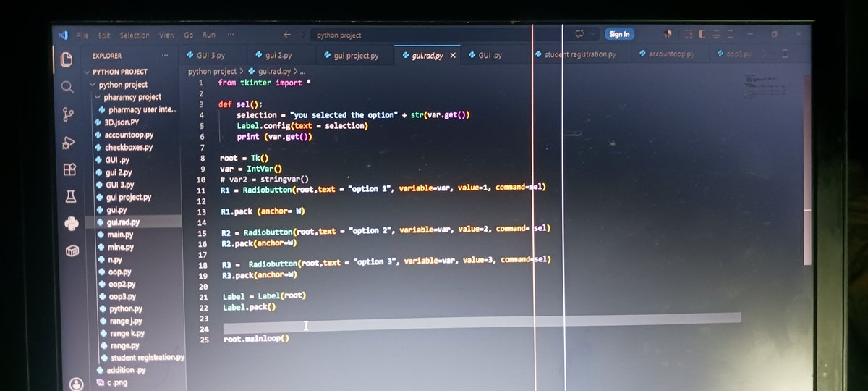Open the View menu
Screen dimensions: 868x391
pos(167,35)
